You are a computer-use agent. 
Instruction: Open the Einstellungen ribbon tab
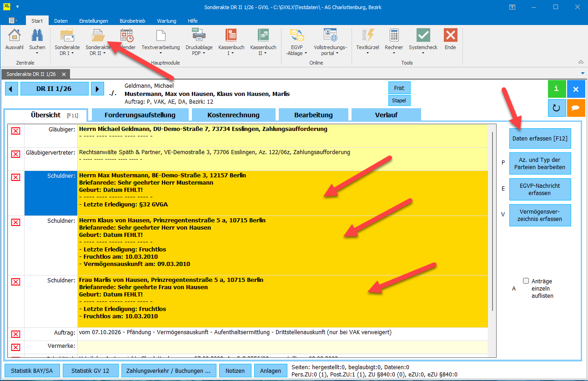[93, 21]
